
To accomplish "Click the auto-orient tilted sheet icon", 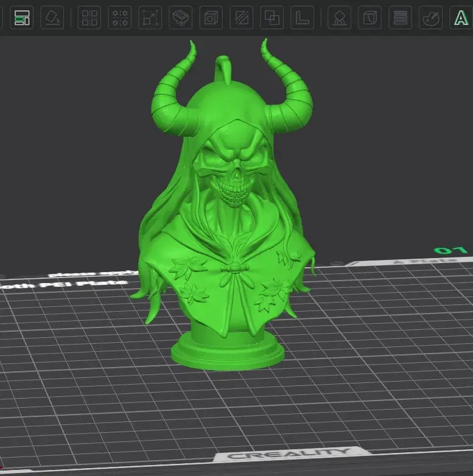I will tap(52, 18).
